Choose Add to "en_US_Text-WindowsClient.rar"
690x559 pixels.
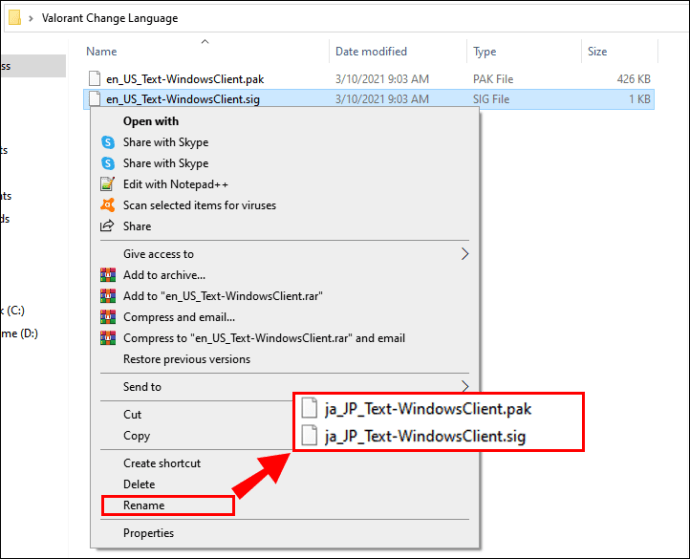pos(223,296)
